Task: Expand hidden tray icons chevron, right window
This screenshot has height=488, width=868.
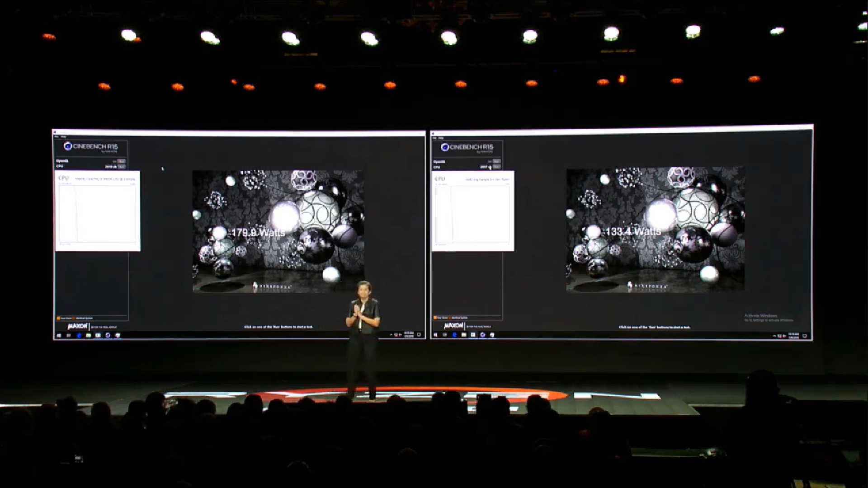Action: pyautogui.click(x=774, y=335)
